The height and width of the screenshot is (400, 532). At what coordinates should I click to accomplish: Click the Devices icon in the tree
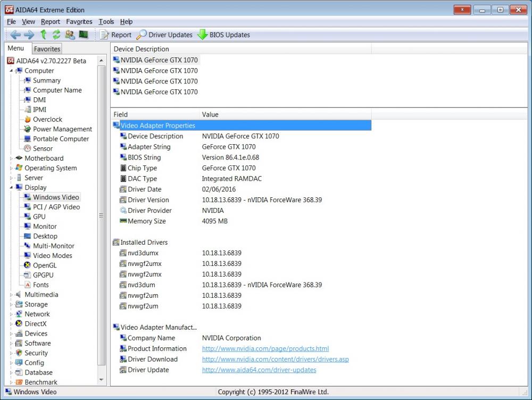(x=19, y=334)
